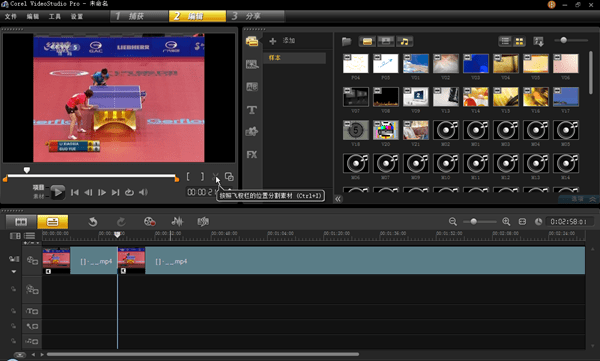The width and height of the screenshot is (600, 361).
Task: Toggle repeat playback
Action: [129, 192]
